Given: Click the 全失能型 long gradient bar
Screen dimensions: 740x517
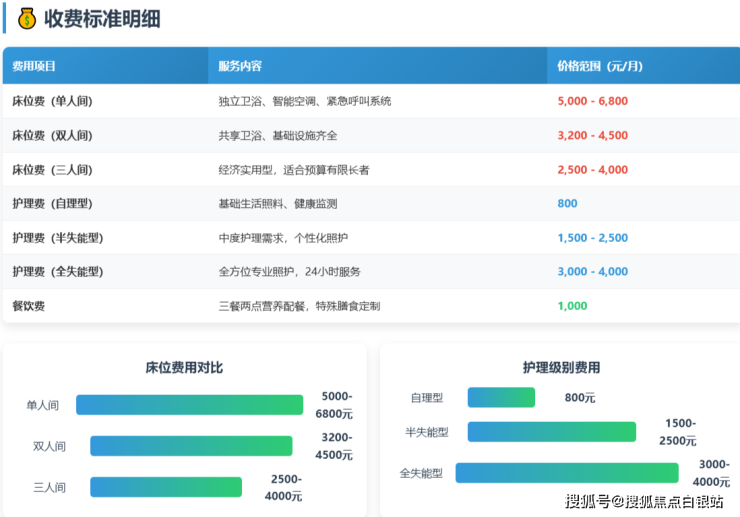Looking at the screenshot, I should click(x=567, y=473).
